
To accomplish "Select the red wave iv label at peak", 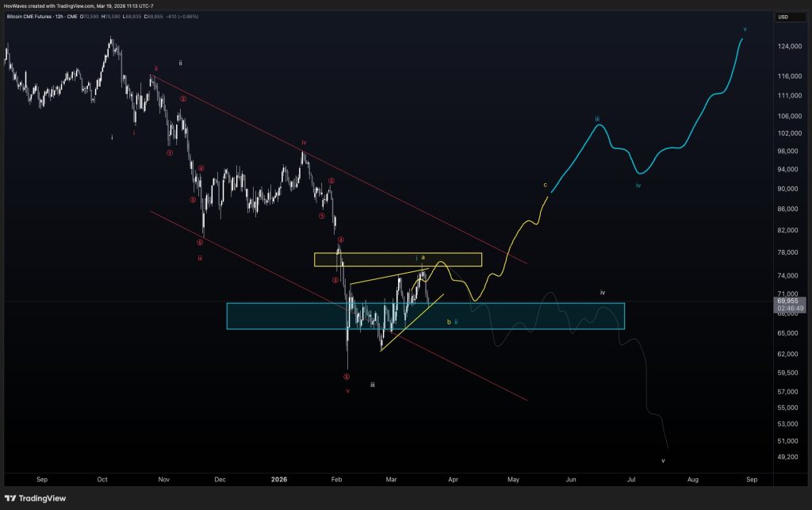I will pyautogui.click(x=303, y=143).
